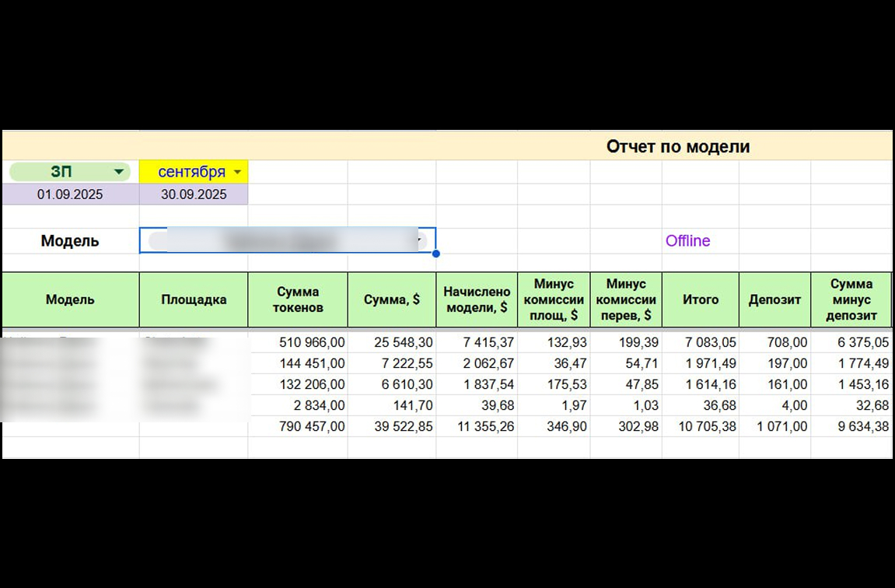Viewport: 895px width, 588px height.
Task: Select cell with 510 966,00 tokens
Action: click(298, 342)
